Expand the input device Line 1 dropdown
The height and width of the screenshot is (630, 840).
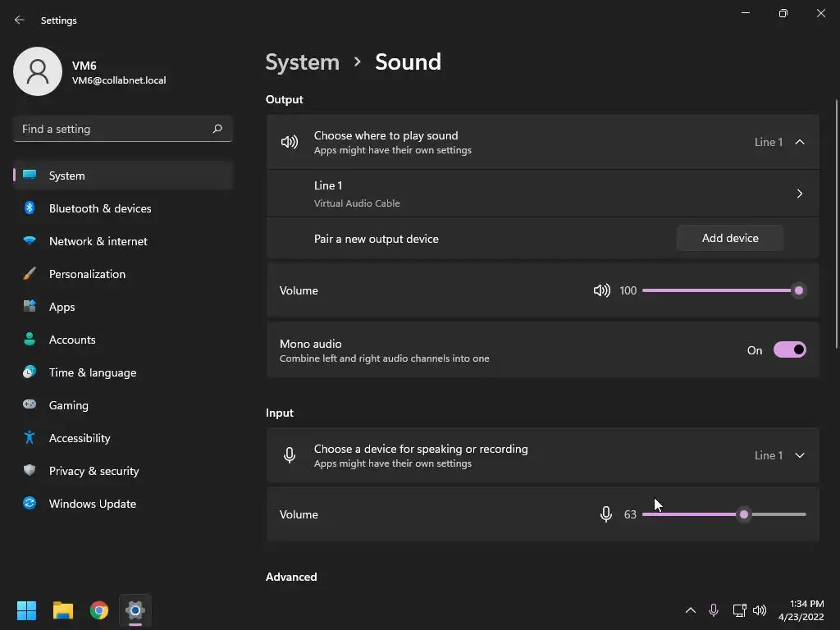click(800, 455)
